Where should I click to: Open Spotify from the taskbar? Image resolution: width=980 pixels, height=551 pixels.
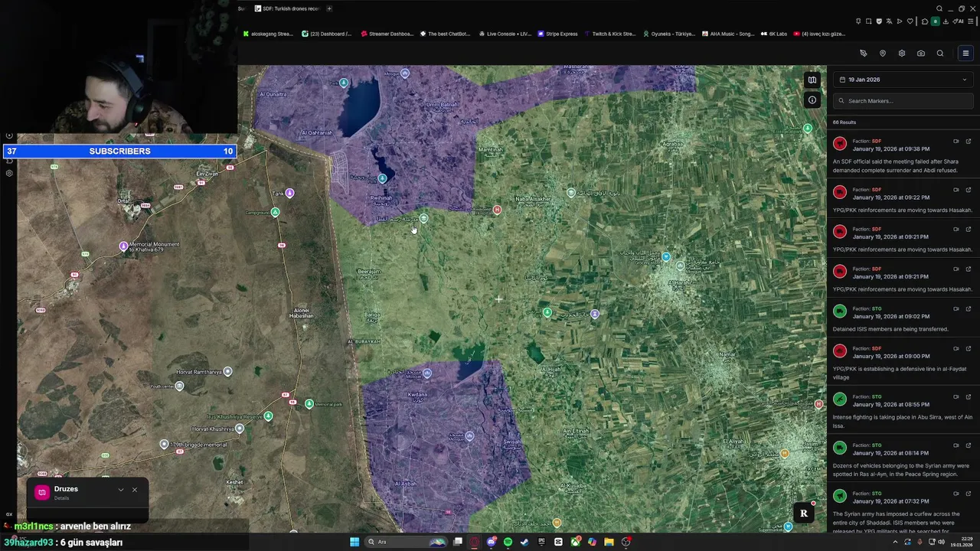(x=508, y=542)
